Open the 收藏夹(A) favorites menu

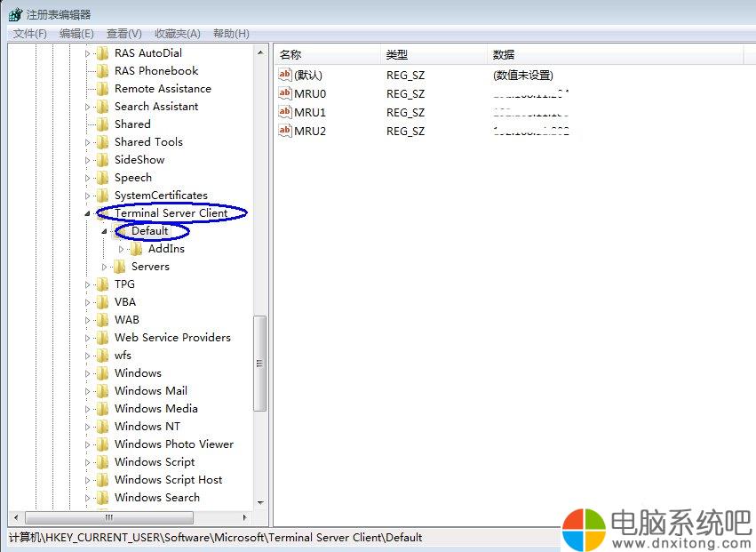click(178, 34)
